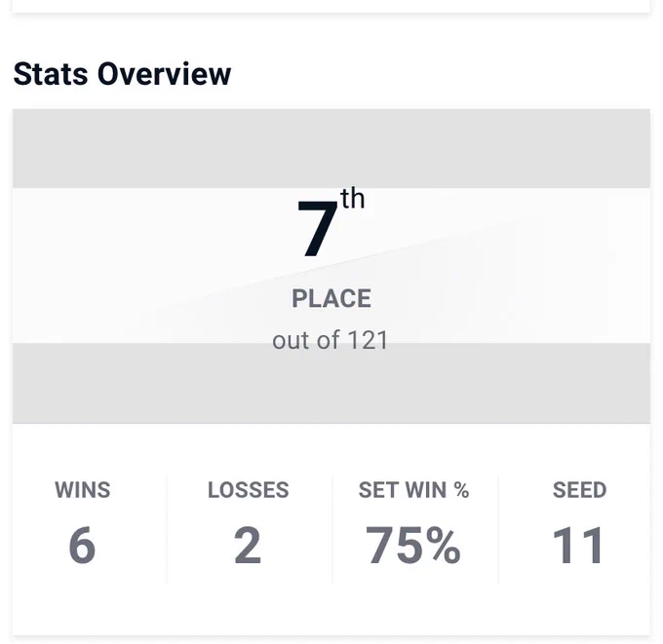Select the wins value 6

tap(82, 546)
